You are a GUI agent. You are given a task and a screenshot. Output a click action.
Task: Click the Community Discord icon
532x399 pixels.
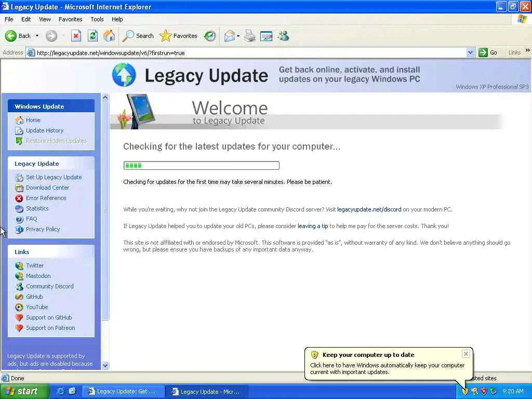coord(19,286)
